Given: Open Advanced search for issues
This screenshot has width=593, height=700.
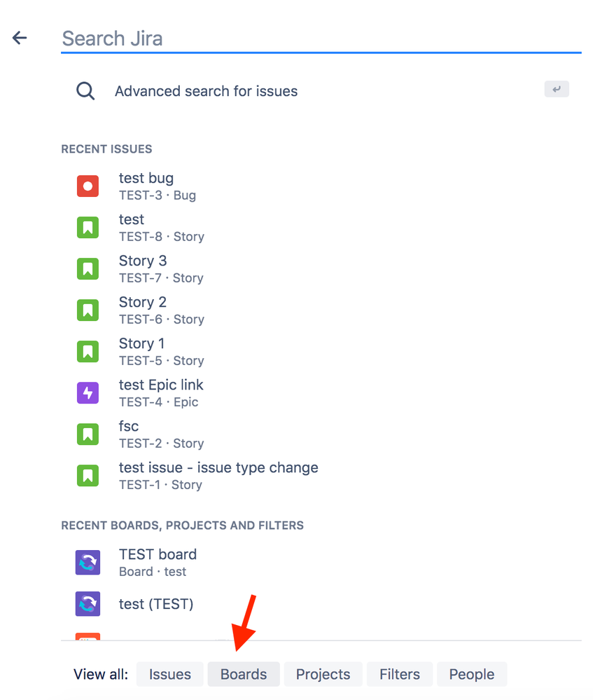Looking at the screenshot, I should (206, 91).
